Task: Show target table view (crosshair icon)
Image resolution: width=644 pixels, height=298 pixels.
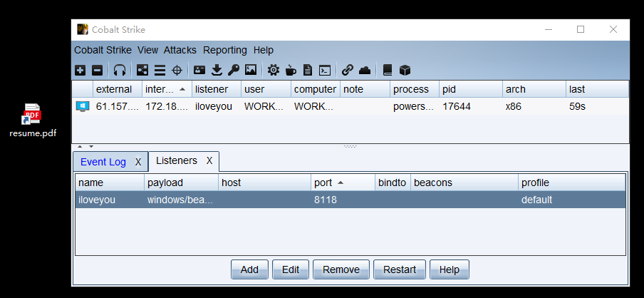Action: pos(177,71)
